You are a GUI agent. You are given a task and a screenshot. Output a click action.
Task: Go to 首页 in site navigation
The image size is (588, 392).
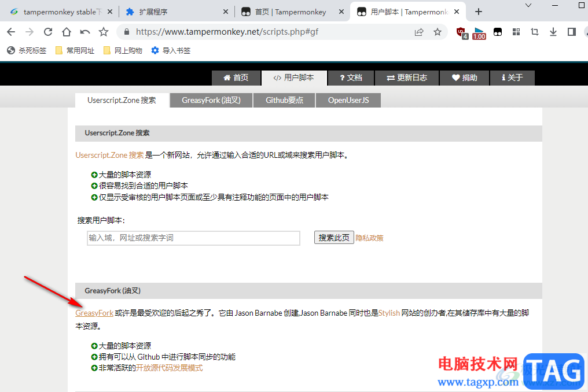click(x=236, y=77)
